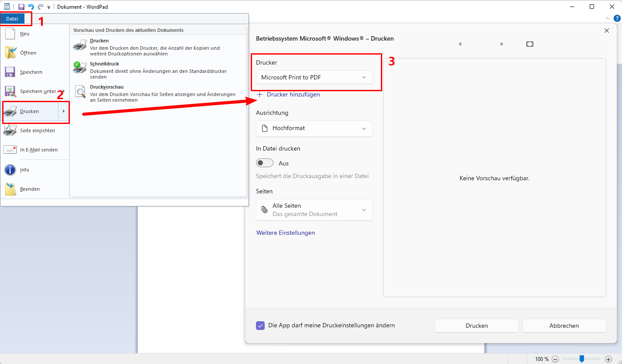The height and width of the screenshot is (364, 622).
Task: Open the Datei tab
Action: tap(12, 19)
